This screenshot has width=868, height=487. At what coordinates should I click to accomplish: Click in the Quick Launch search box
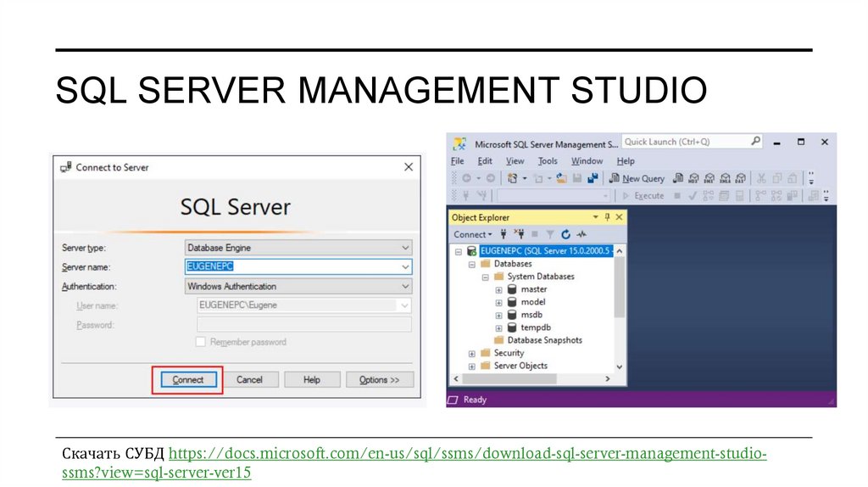(x=686, y=142)
